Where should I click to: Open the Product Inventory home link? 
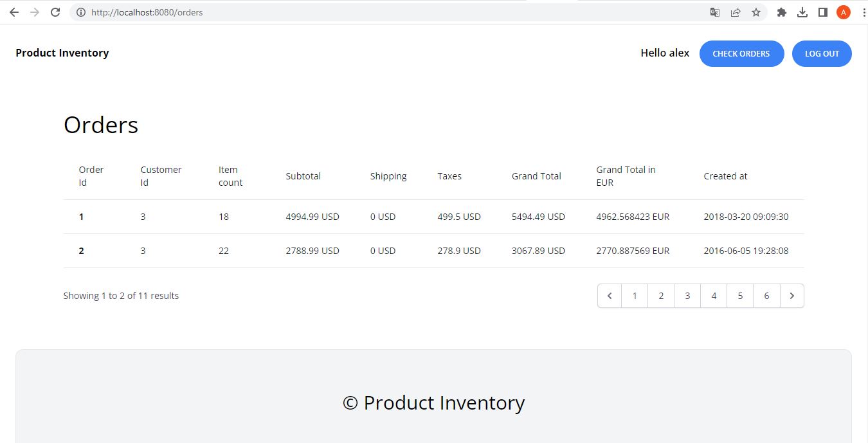pyautogui.click(x=62, y=53)
